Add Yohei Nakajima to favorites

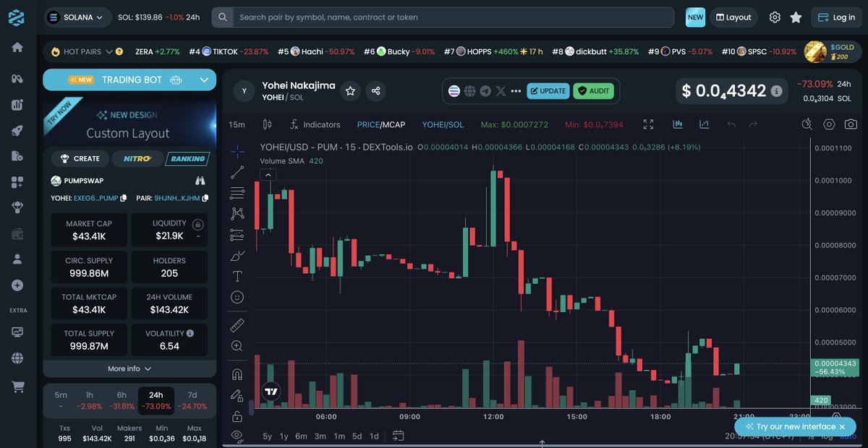coord(350,90)
